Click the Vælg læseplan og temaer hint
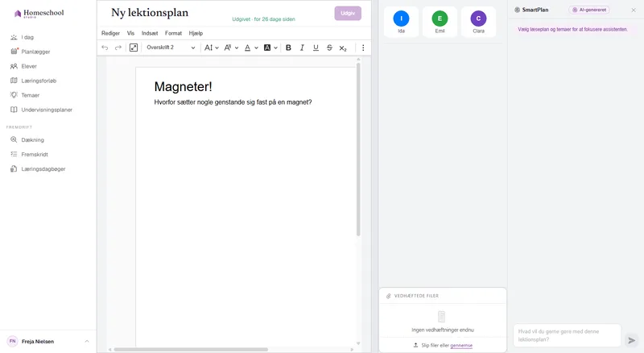Image resolution: width=644 pixels, height=353 pixels. 572,30
